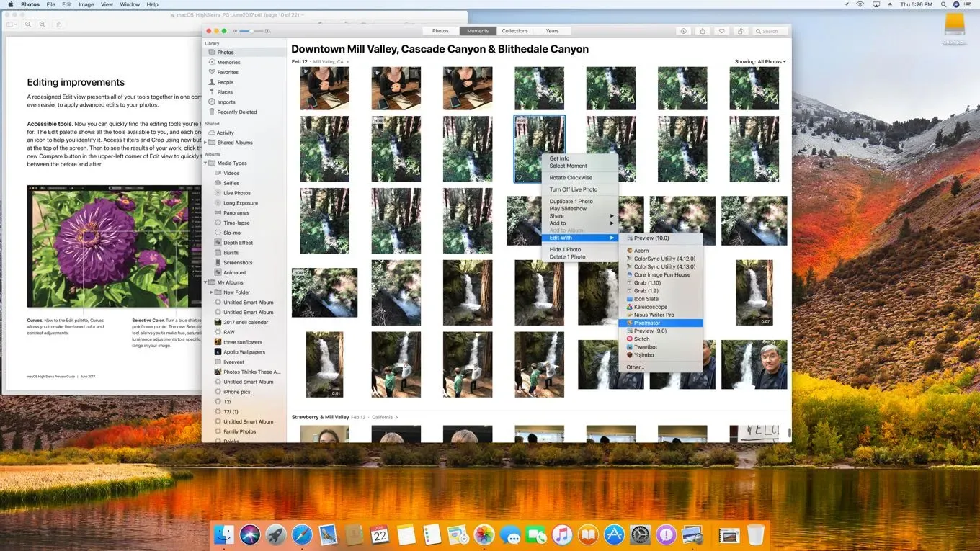The width and height of the screenshot is (980, 551).
Task: Choose Turn Off Live Photo in context menu
Action: [x=573, y=189]
